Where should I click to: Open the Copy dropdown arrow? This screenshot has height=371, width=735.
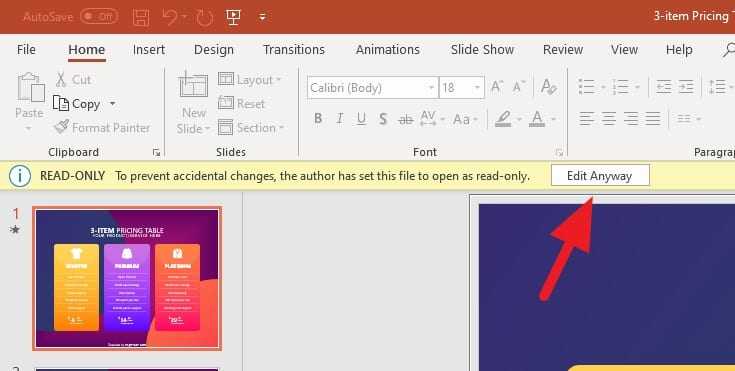pos(112,104)
